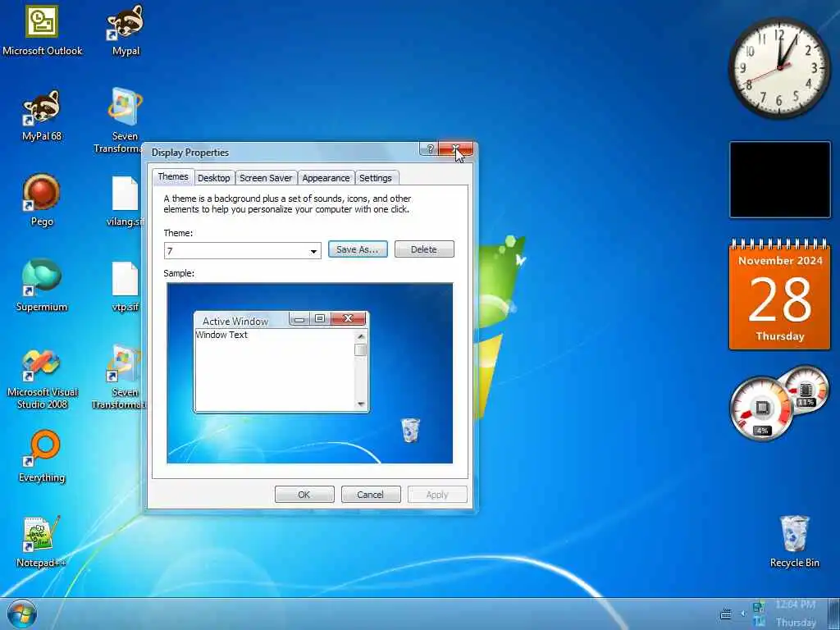
Task: Click Recycle Bin in sample preview
Action: pos(410,430)
